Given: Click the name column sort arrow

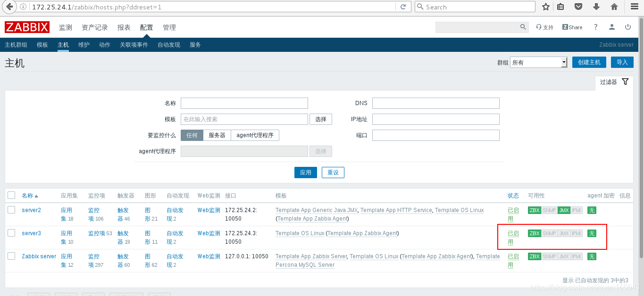Looking at the screenshot, I should (36, 196).
